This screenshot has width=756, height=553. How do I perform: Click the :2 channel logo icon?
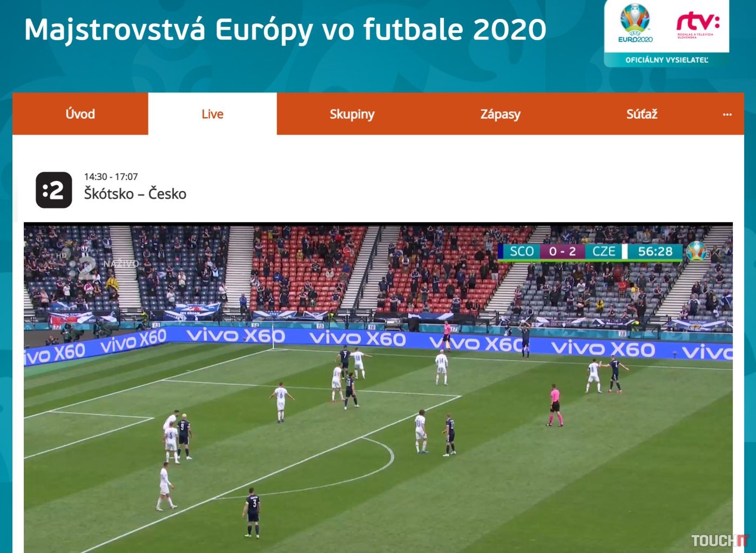tap(54, 190)
